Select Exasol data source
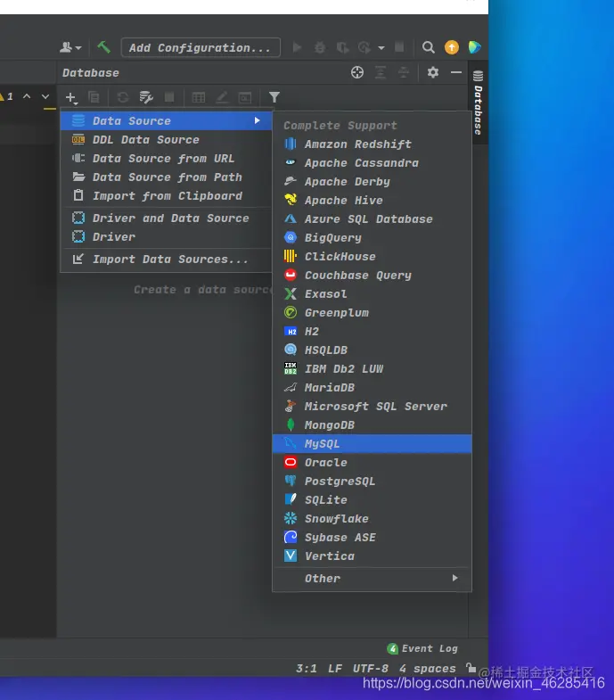 (372, 294)
